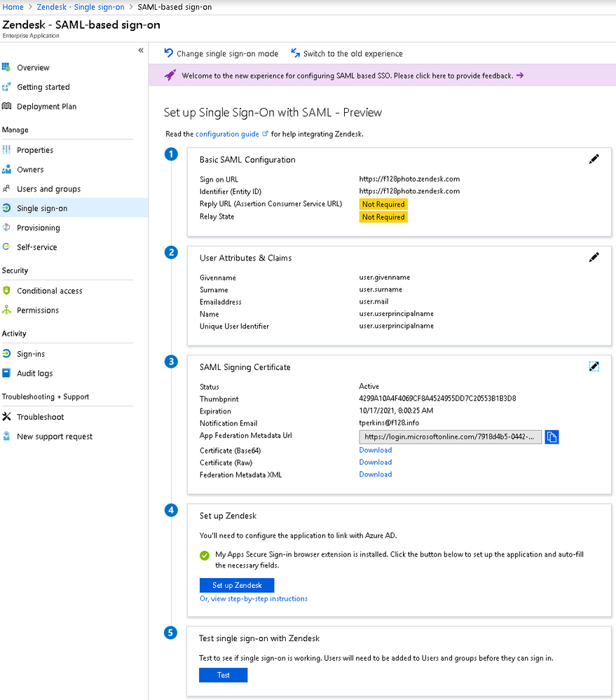The height and width of the screenshot is (700, 616).
Task: Click the Sign on URL value
Action: click(409, 179)
